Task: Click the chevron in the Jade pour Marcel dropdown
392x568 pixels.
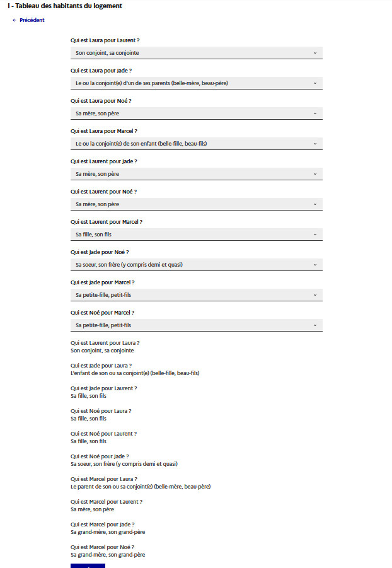Action: coord(315,295)
